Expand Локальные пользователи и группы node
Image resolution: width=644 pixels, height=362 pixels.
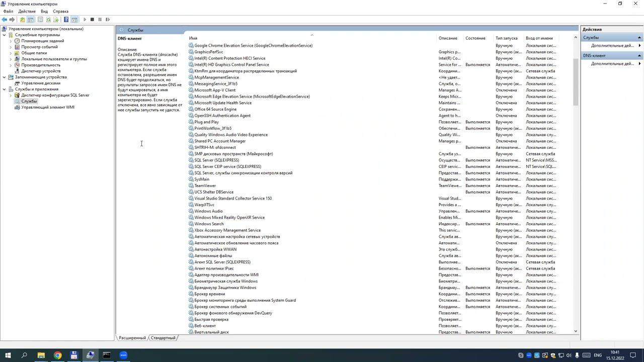[x=11, y=59]
